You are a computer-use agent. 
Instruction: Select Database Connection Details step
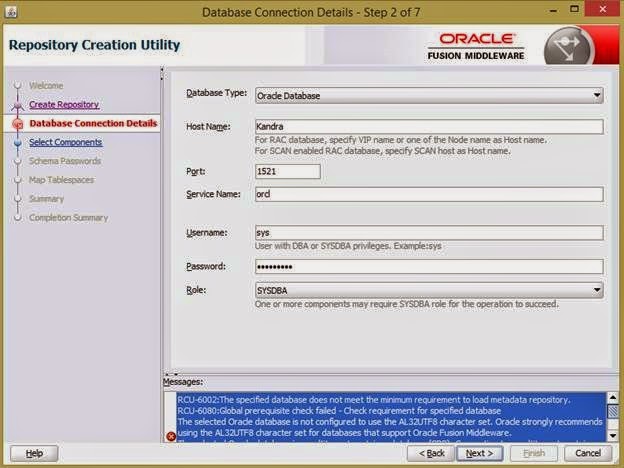(93, 123)
